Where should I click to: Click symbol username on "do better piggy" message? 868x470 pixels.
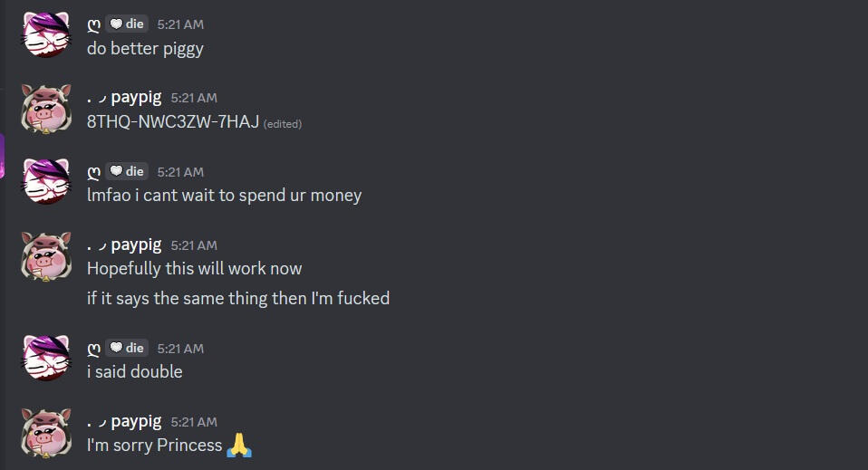[93, 25]
